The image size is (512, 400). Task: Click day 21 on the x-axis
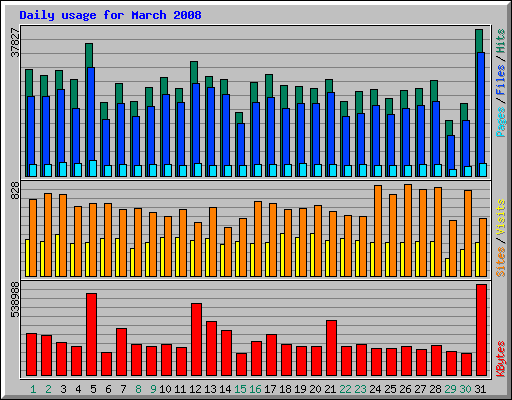(330, 389)
